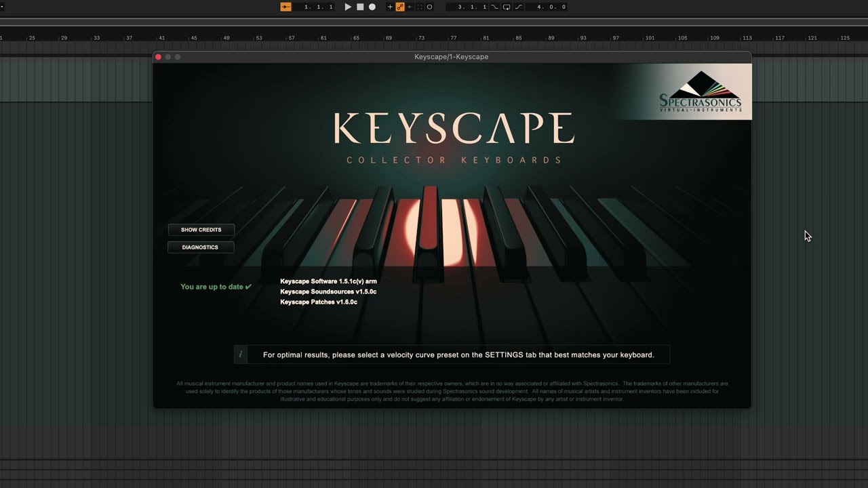The height and width of the screenshot is (488, 868).
Task: Open Keyscape DIAGNOSTICS
Action: 201,247
